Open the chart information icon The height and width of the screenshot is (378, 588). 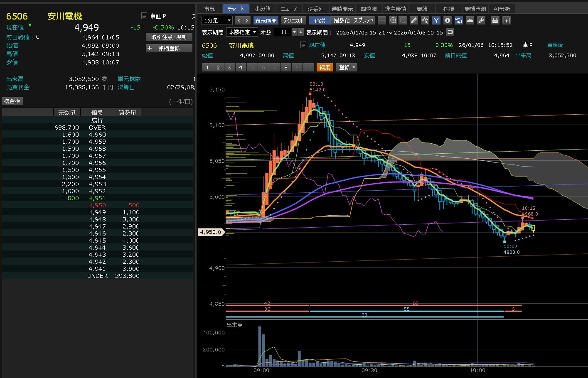(x=447, y=20)
